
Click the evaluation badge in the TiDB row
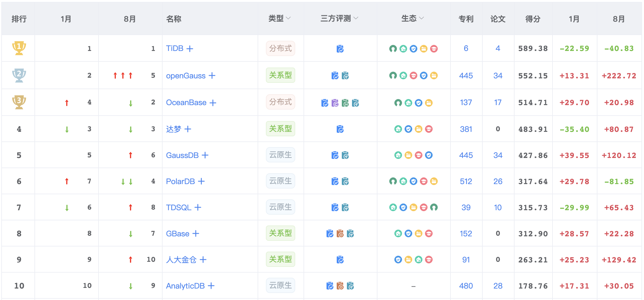coord(340,49)
